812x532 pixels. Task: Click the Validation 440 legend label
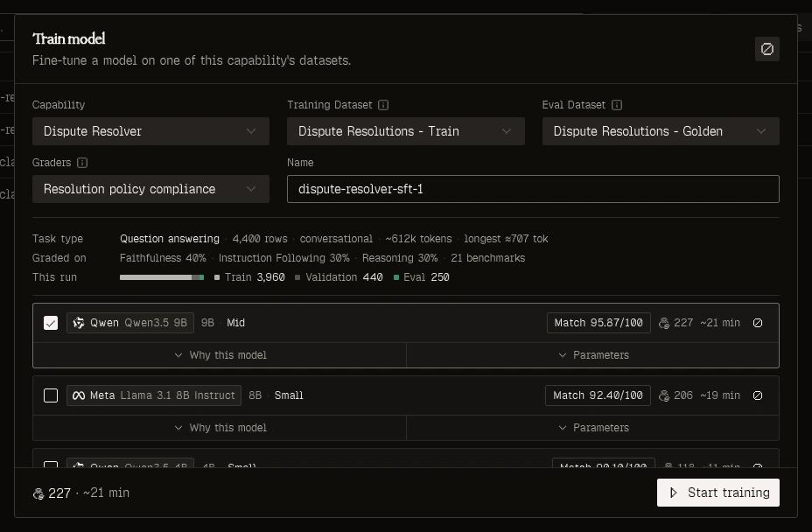339,277
